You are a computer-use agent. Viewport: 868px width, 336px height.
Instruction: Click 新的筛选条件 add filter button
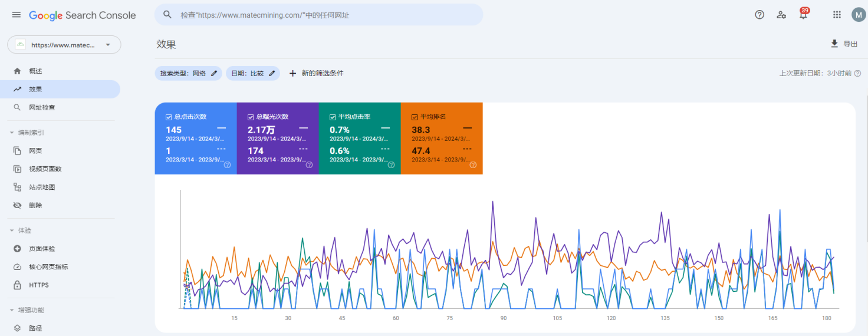[316, 73]
